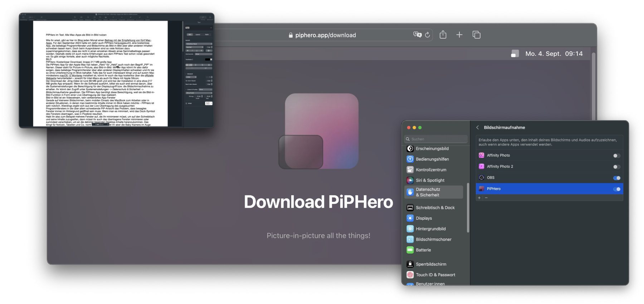Reload the piphero.app page

[428, 35]
